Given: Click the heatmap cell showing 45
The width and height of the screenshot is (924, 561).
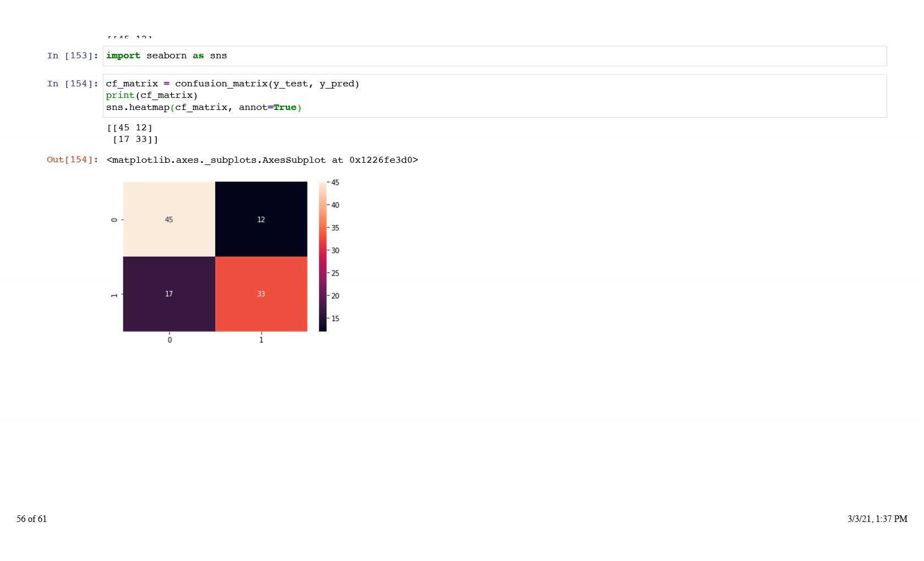Looking at the screenshot, I should 169,219.
